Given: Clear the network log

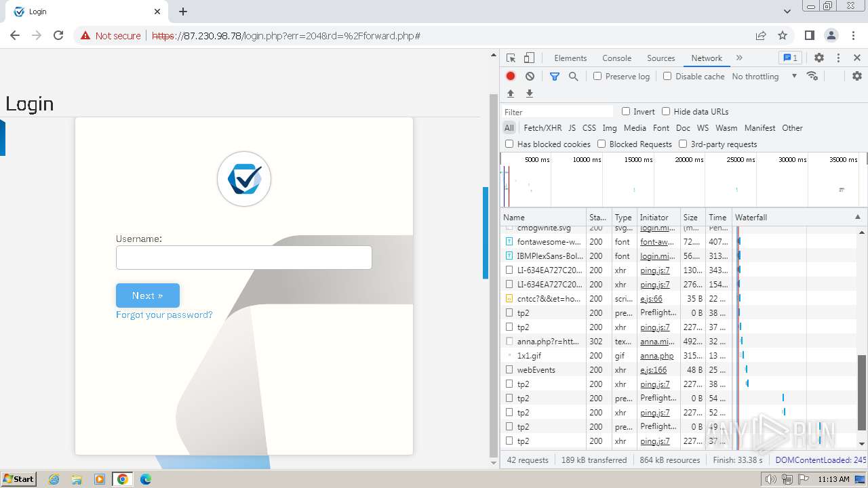Looking at the screenshot, I should tap(530, 76).
